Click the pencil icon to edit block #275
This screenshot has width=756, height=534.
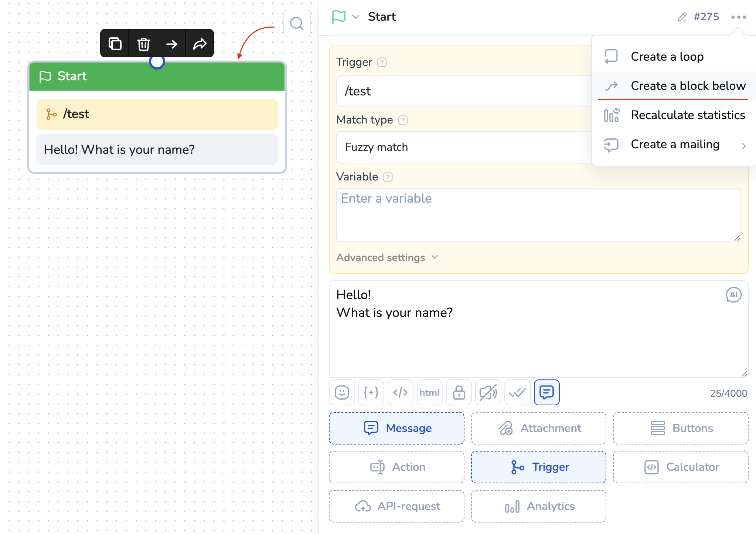pos(682,17)
